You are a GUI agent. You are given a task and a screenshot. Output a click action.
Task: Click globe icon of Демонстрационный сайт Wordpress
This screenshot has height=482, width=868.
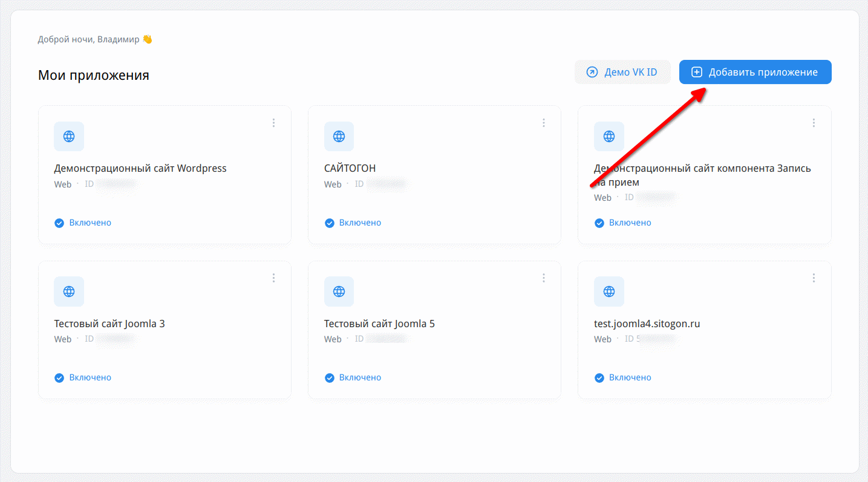click(x=69, y=137)
